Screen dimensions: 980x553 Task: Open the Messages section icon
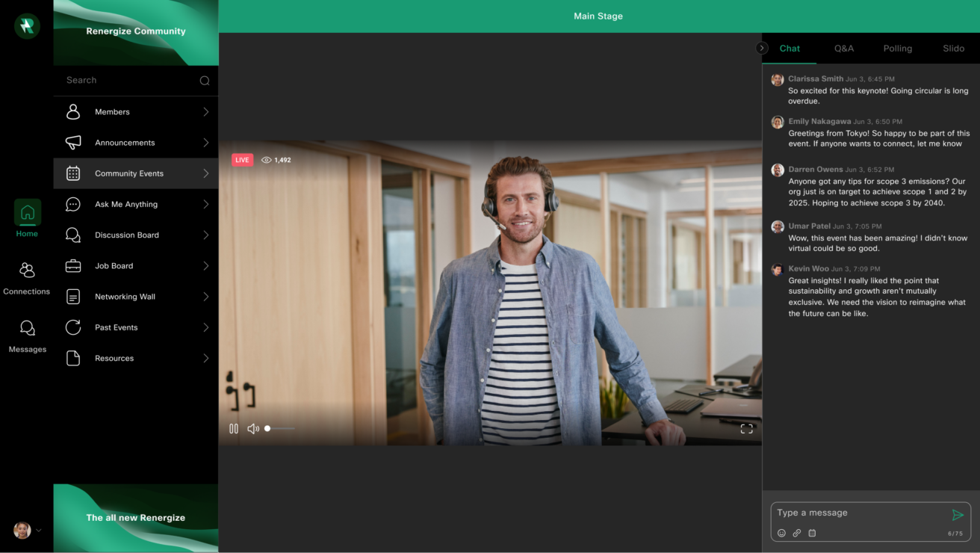(27, 328)
